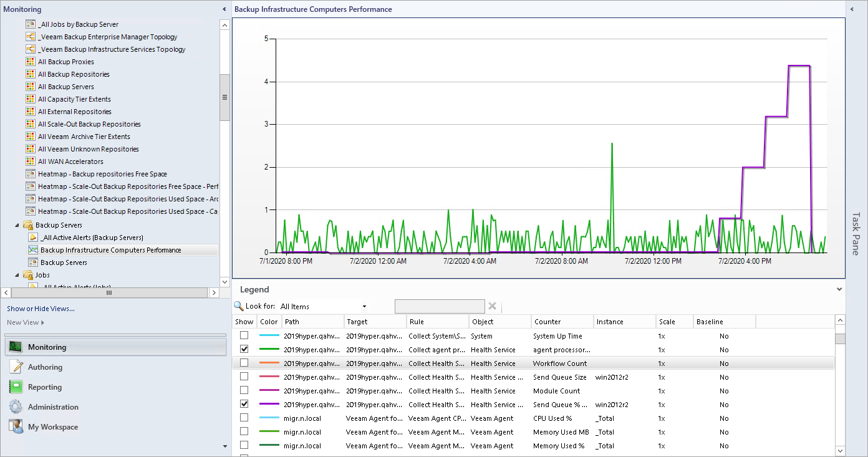868x457 pixels.
Task: Clear the legend search with the X icon
Action: pos(492,306)
